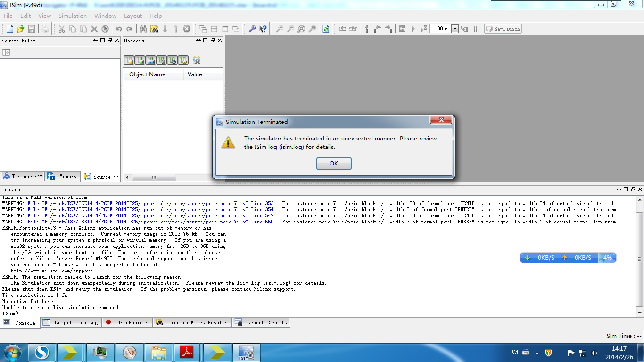
Task: Switch to the Instances tab
Action: point(23,176)
